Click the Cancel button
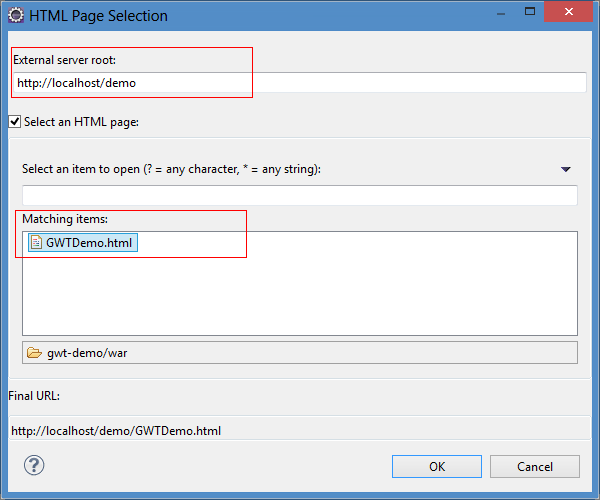This screenshot has height=500, width=600. point(535,466)
